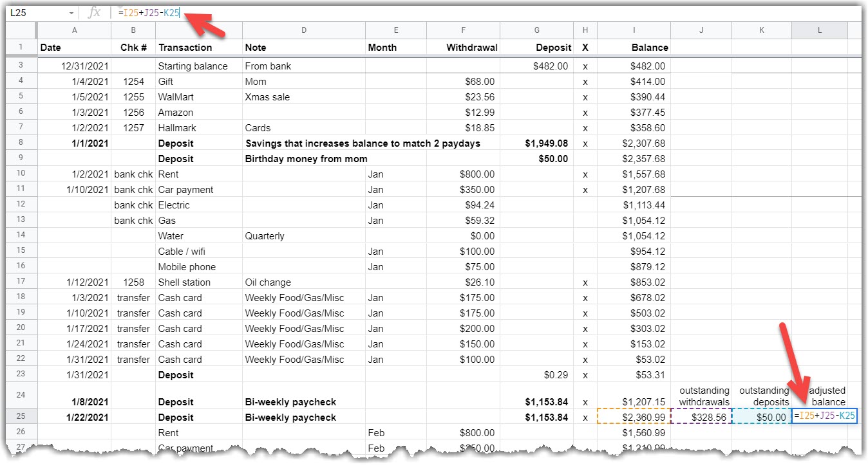Open the Name box dropdown arrow
The width and height of the screenshot is (868, 469).
point(71,13)
